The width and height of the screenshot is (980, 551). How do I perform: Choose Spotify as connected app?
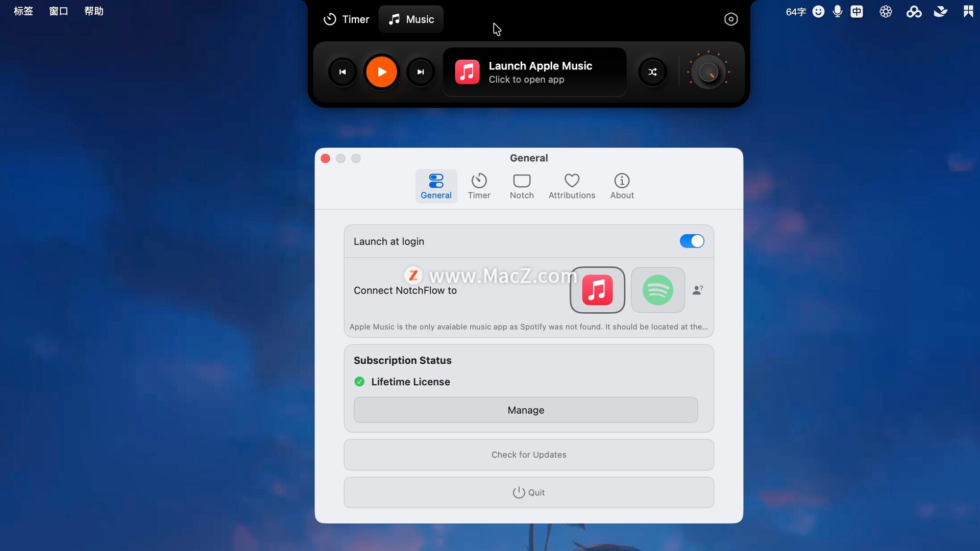coord(657,290)
